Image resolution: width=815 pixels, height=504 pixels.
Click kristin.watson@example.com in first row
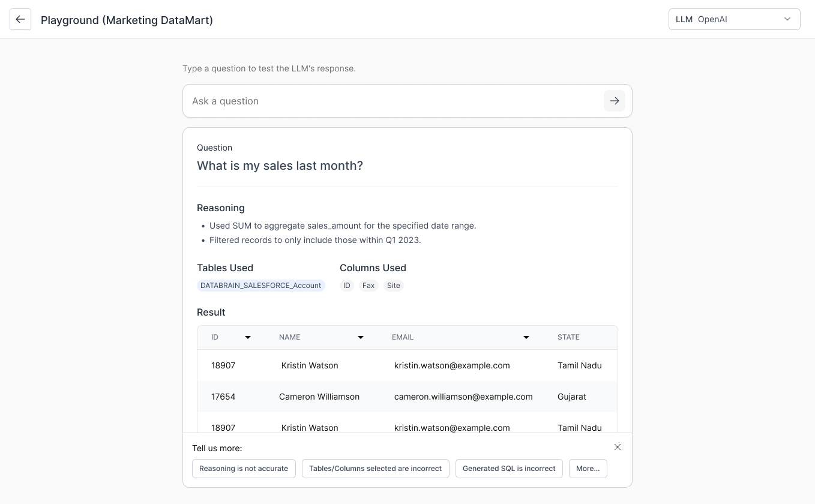click(452, 365)
